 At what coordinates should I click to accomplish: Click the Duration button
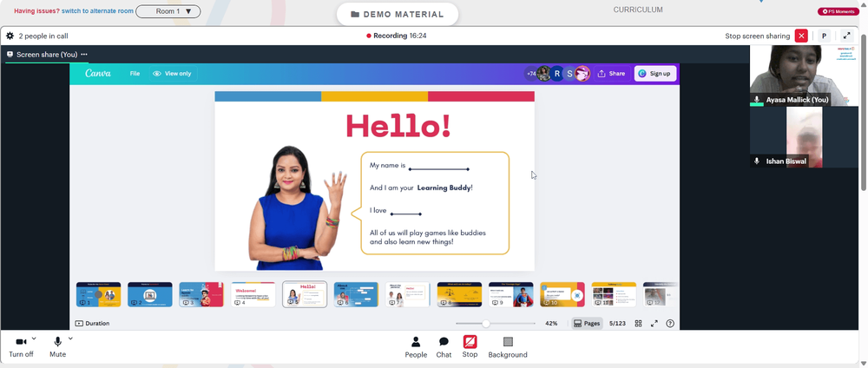coord(93,323)
